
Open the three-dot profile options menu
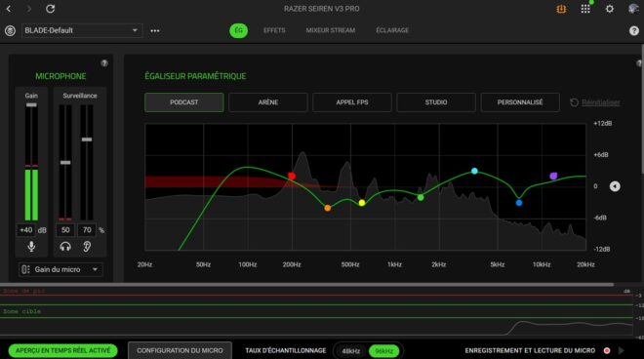tap(155, 31)
